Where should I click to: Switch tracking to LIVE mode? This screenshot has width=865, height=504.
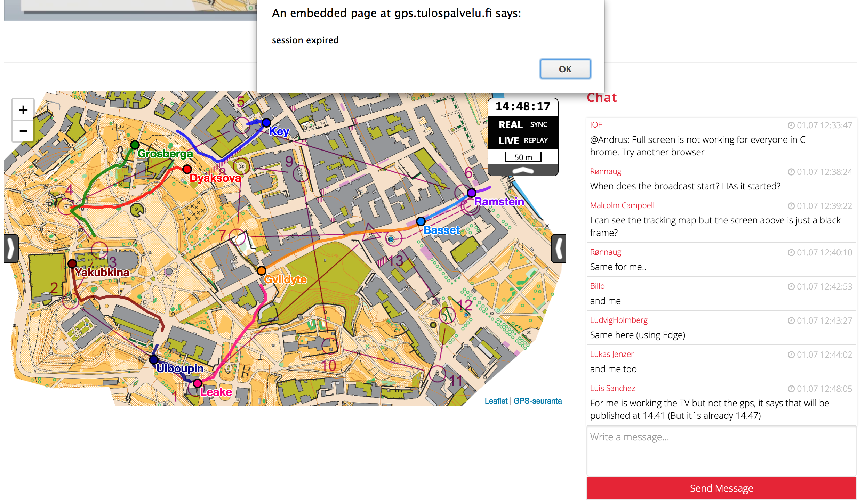point(508,140)
